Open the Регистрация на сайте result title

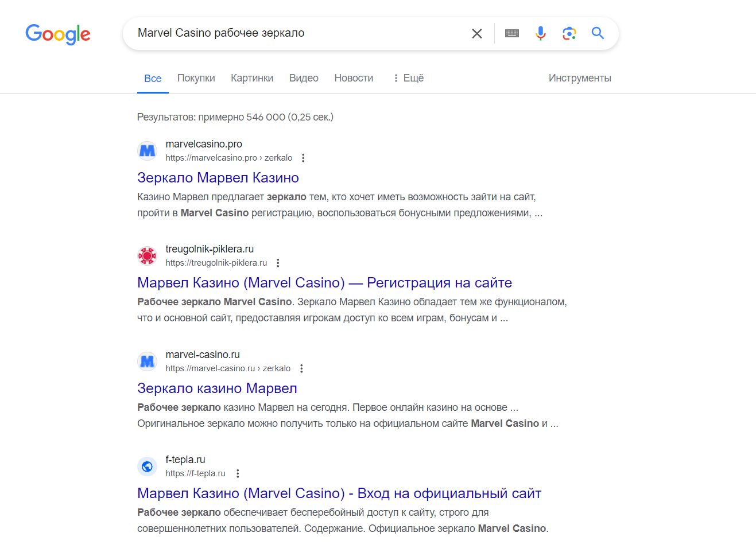coord(324,282)
